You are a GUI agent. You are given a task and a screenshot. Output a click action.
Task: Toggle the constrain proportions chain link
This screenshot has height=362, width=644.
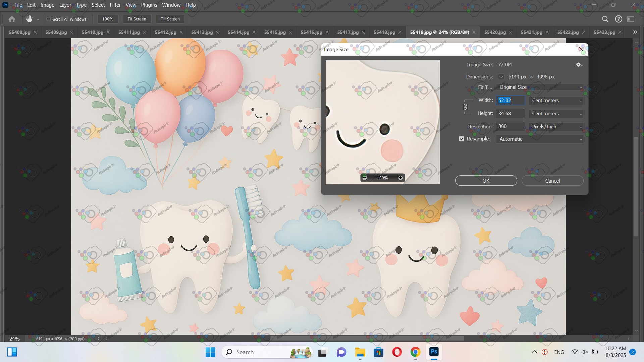pos(465,107)
